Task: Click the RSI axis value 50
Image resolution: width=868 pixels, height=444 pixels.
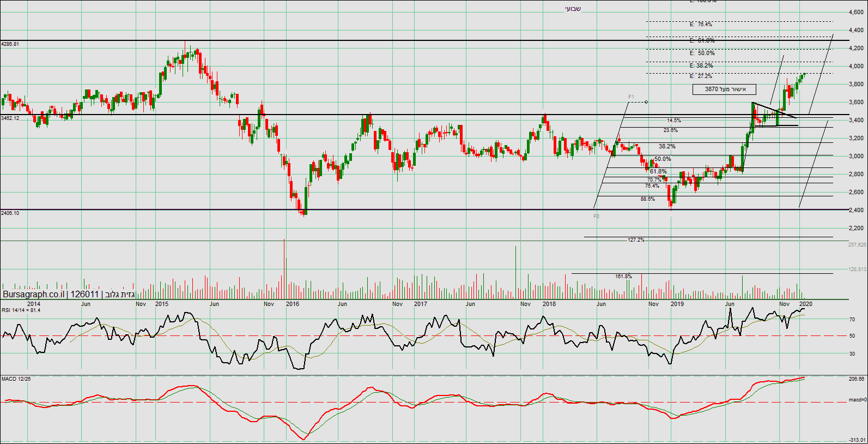Action: (852, 336)
